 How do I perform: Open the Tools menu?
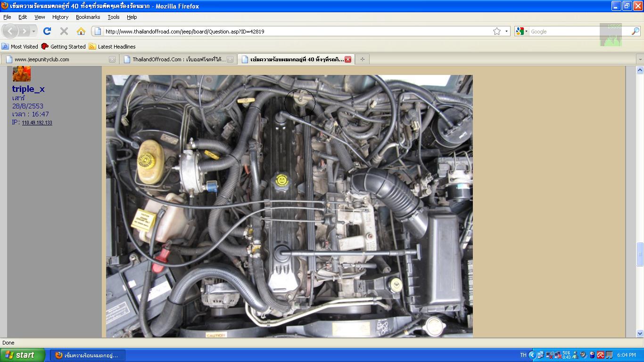114,17
